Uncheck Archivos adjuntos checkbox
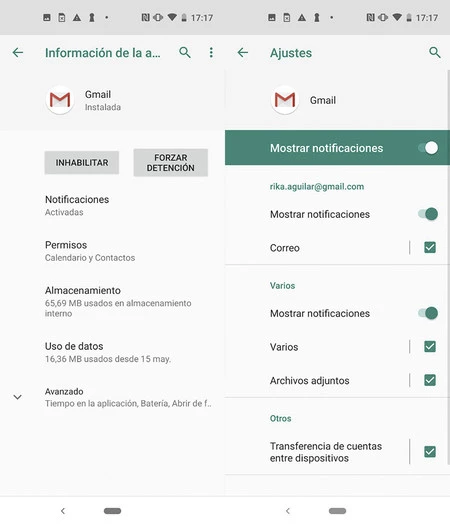This screenshot has height=526, width=450. point(430,380)
